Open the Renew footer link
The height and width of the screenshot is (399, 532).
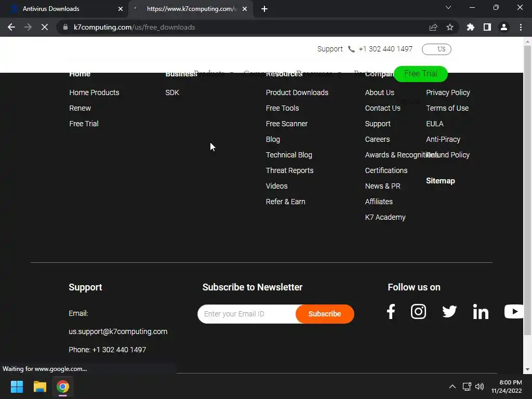pos(80,108)
